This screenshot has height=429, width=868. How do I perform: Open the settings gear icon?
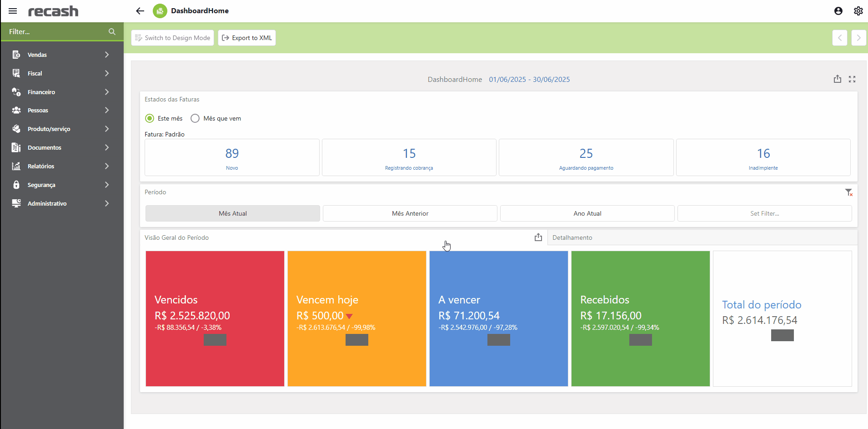click(858, 11)
